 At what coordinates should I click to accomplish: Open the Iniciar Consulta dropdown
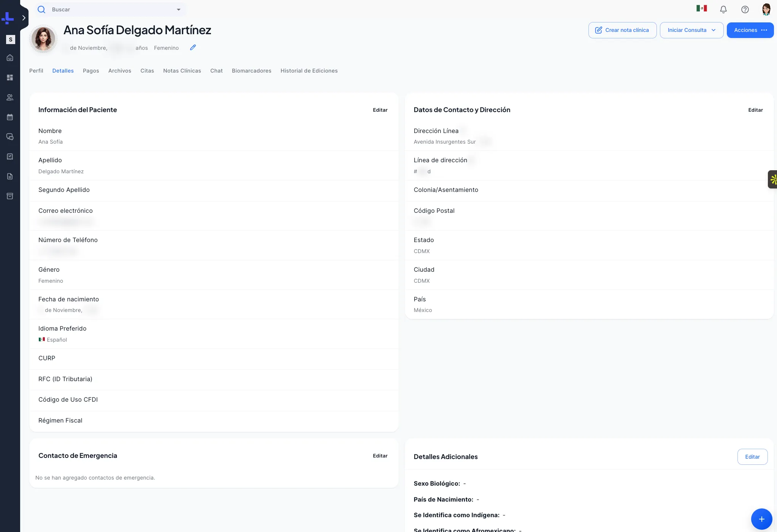pos(691,30)
